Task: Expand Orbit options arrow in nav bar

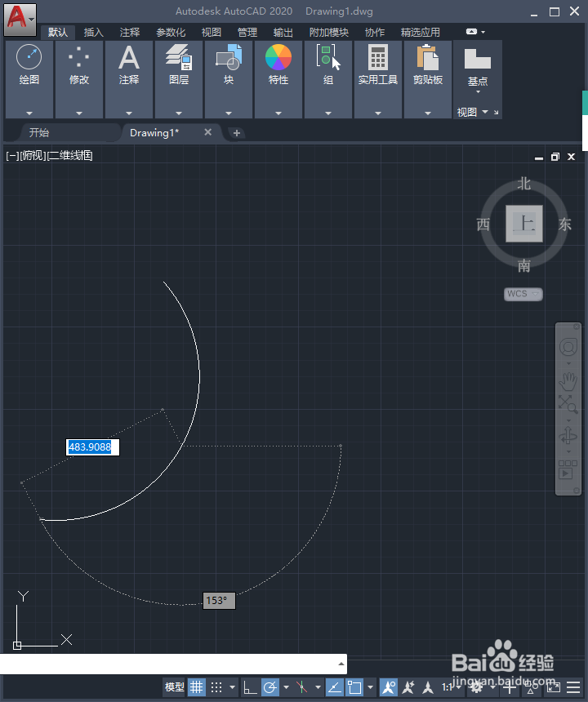Action: coord(568,451)
